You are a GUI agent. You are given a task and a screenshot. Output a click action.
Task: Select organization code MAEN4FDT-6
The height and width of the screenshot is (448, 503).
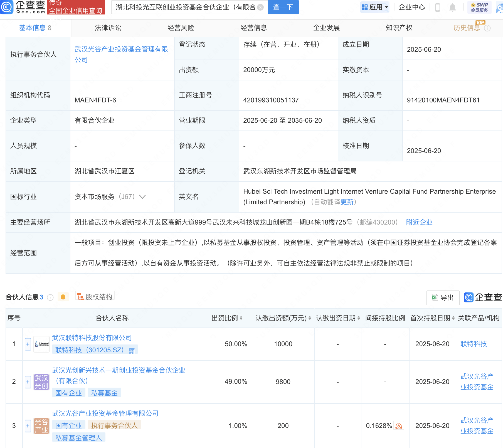[95, 100]
